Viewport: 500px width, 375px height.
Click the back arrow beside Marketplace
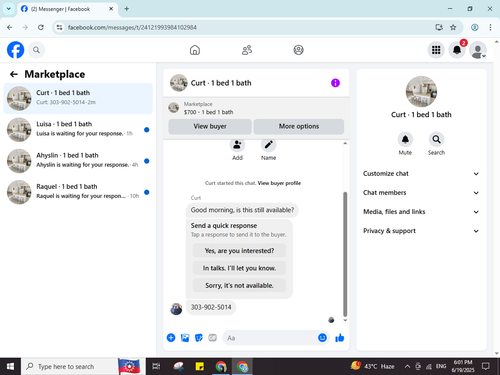[14, 74]
